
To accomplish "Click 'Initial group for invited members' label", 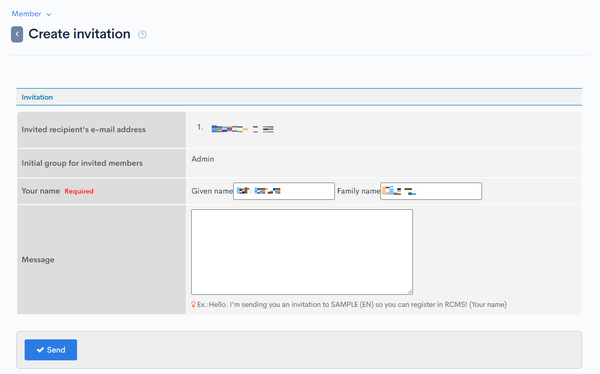I will coord(82,163).
